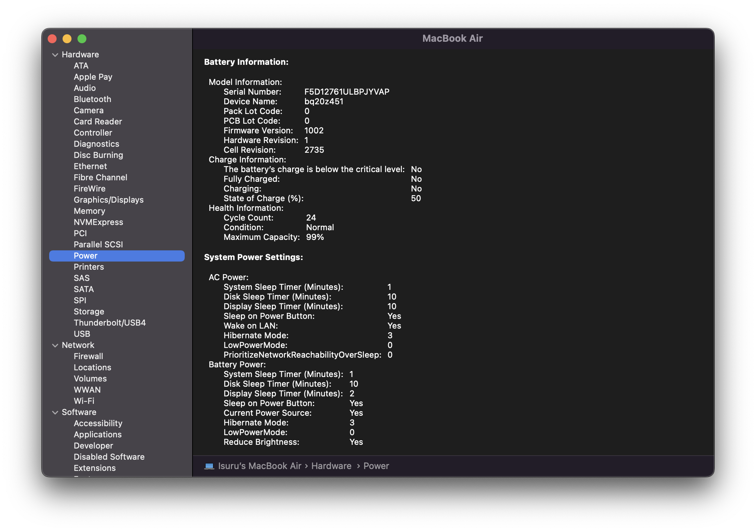This screenshot has height=532, width=756.
Task: Select the battery serial number value
Action: (346, 92)
